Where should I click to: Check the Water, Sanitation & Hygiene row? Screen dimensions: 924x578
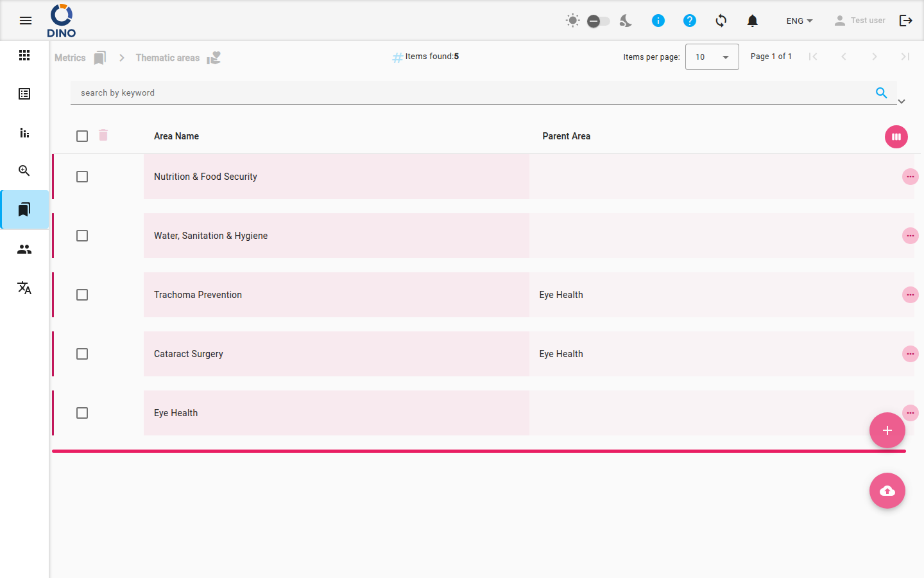pos(82,236)
